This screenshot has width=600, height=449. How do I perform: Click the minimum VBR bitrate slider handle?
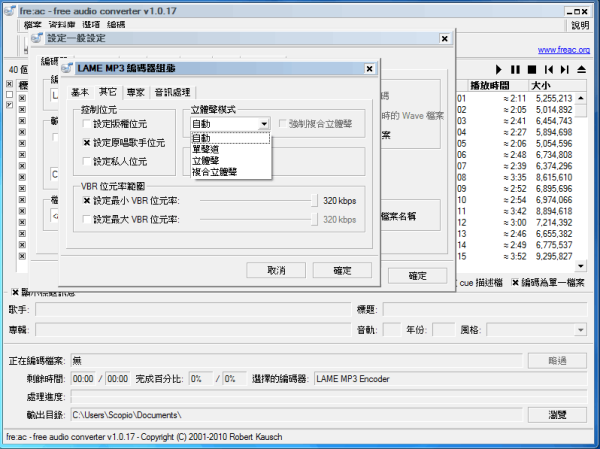(x=314, y=201)
